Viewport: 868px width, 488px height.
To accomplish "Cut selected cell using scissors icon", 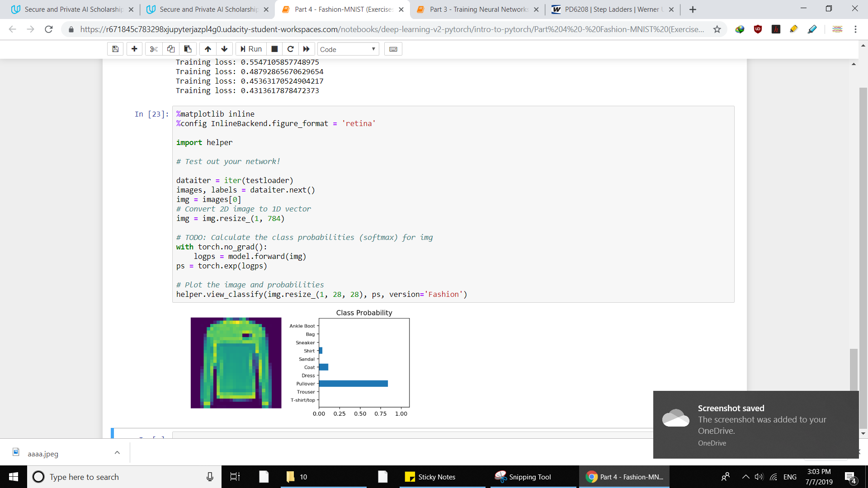I will point(154,49).
